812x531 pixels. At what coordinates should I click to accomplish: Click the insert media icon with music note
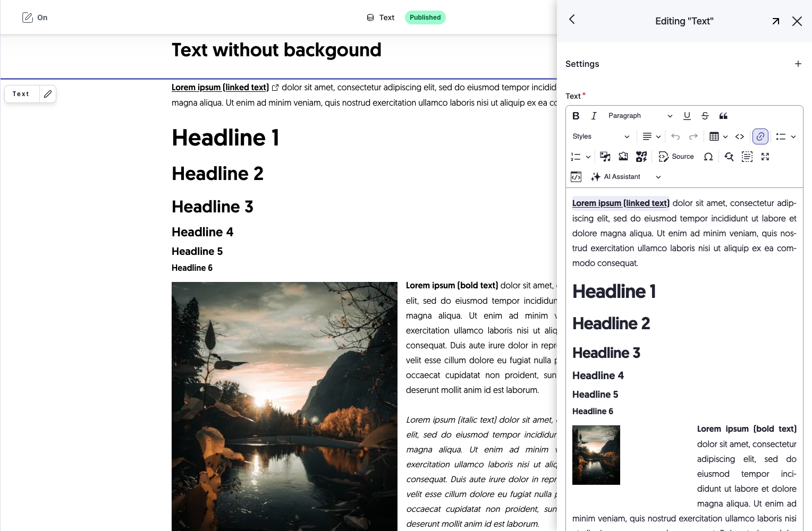point(605,157)
